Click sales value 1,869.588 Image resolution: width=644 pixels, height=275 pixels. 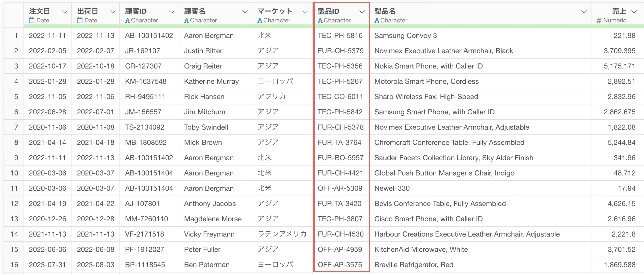[620, 265]
